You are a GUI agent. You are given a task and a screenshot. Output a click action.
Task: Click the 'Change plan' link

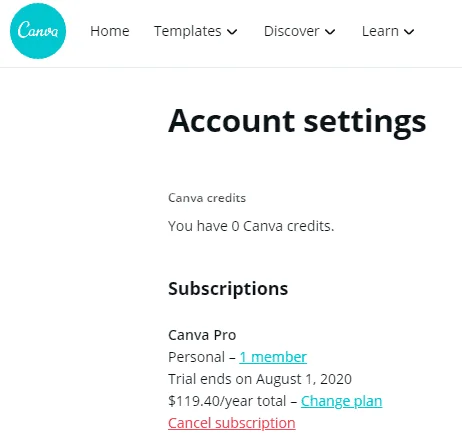click(341, 401)
